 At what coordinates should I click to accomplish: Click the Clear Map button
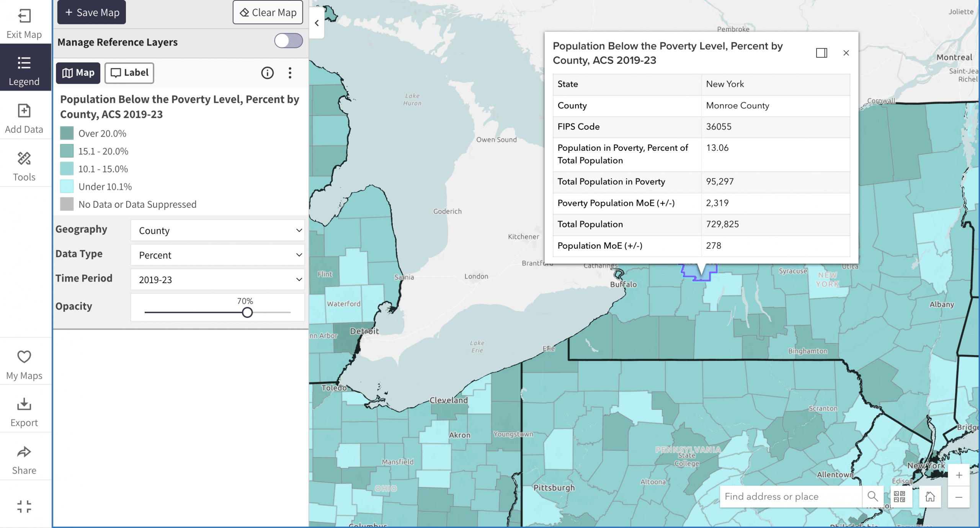point(268,12)
